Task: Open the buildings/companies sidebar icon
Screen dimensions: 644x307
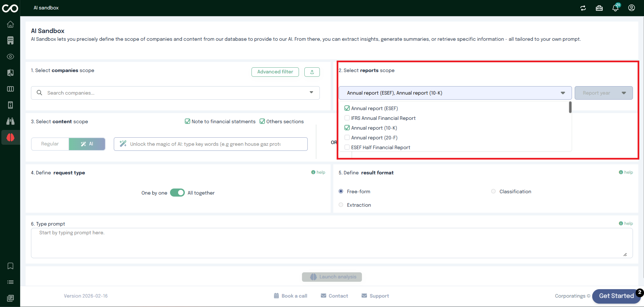Action: pos(10,40)
